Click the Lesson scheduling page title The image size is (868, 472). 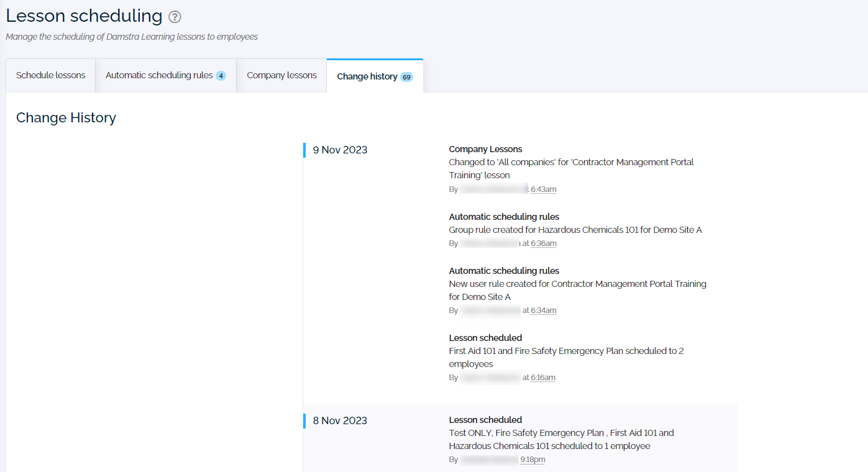tap(84, 16)
